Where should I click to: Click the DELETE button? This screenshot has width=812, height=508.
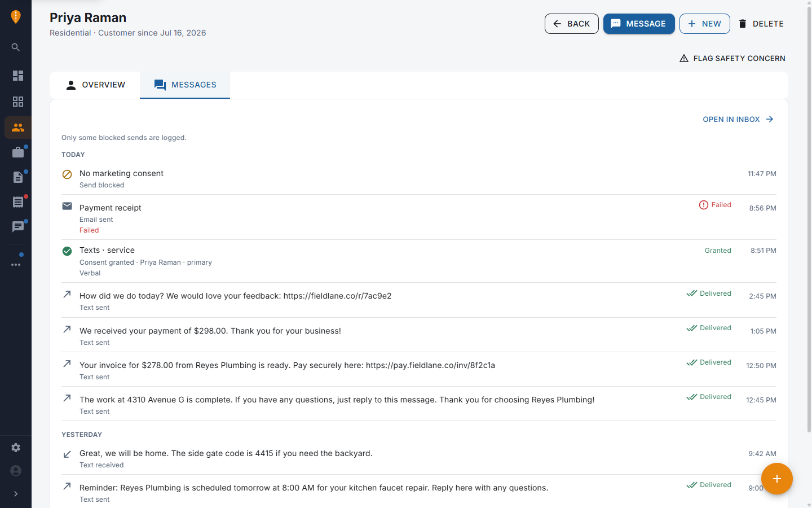click(x=761, y=24)
